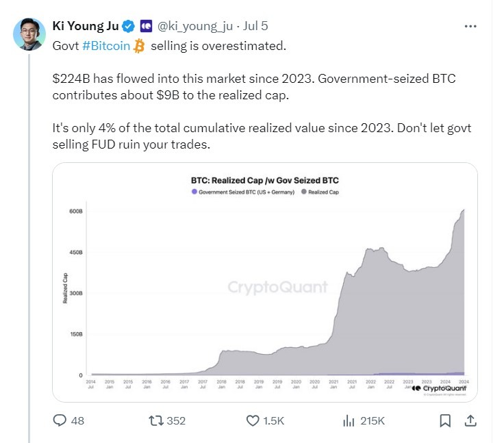Open the view analytics bar-chart icon
Screen dimensions: 504x443
(x=349, y=420)
